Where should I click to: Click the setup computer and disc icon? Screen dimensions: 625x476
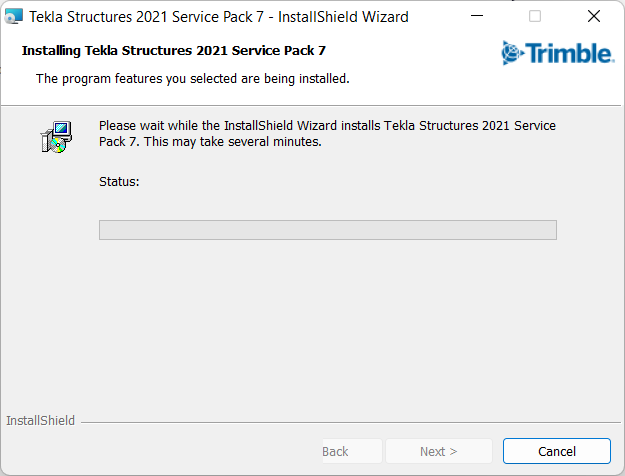click(55, 136)
